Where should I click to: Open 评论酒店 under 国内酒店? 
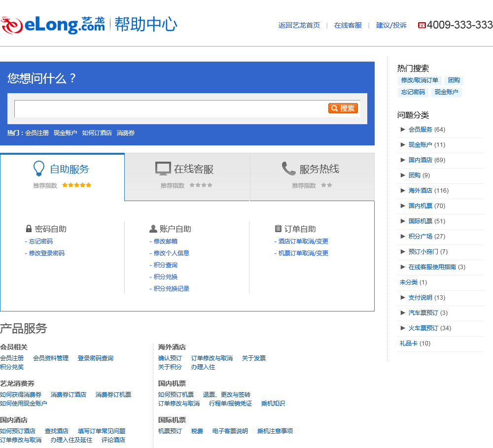point(113,440)
